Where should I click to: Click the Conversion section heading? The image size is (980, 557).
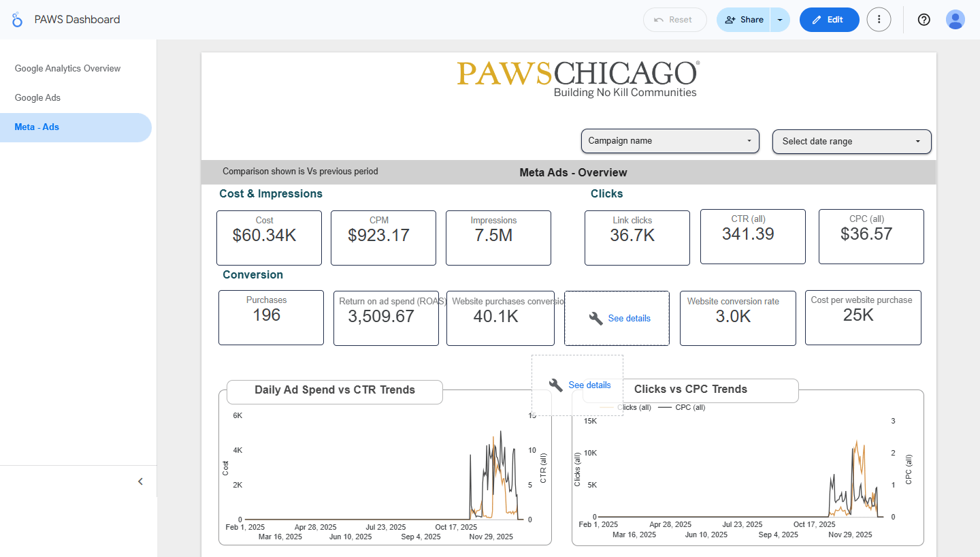click(252, 275)
